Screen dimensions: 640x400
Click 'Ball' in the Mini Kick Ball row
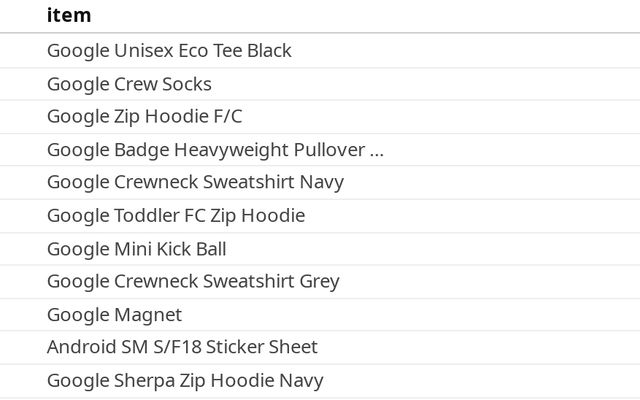(x=210, y=249)
